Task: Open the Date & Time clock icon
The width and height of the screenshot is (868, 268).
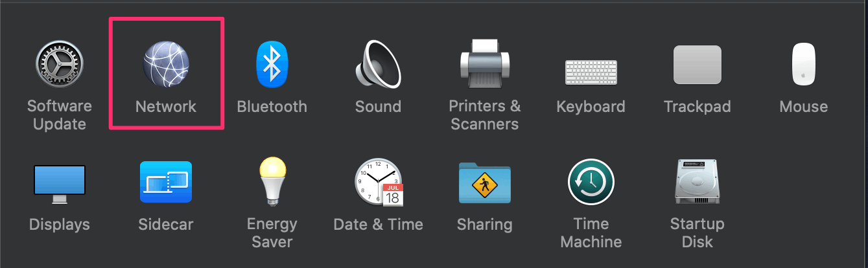Action: point(379,182)
